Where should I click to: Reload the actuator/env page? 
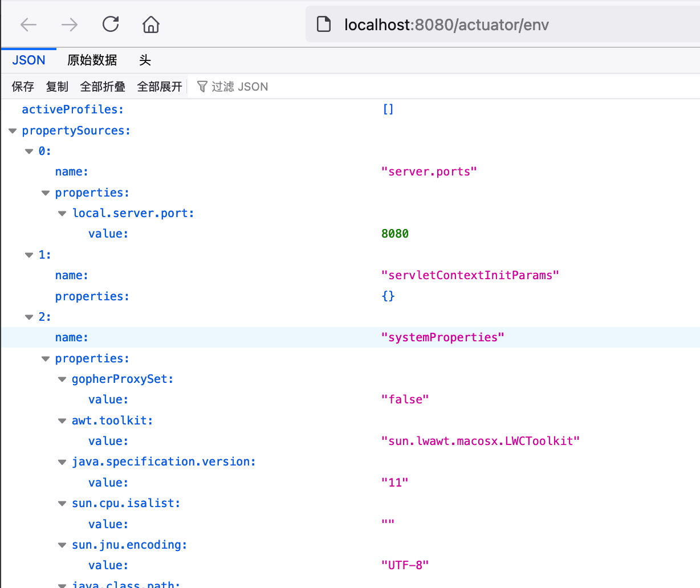(111, 24)
